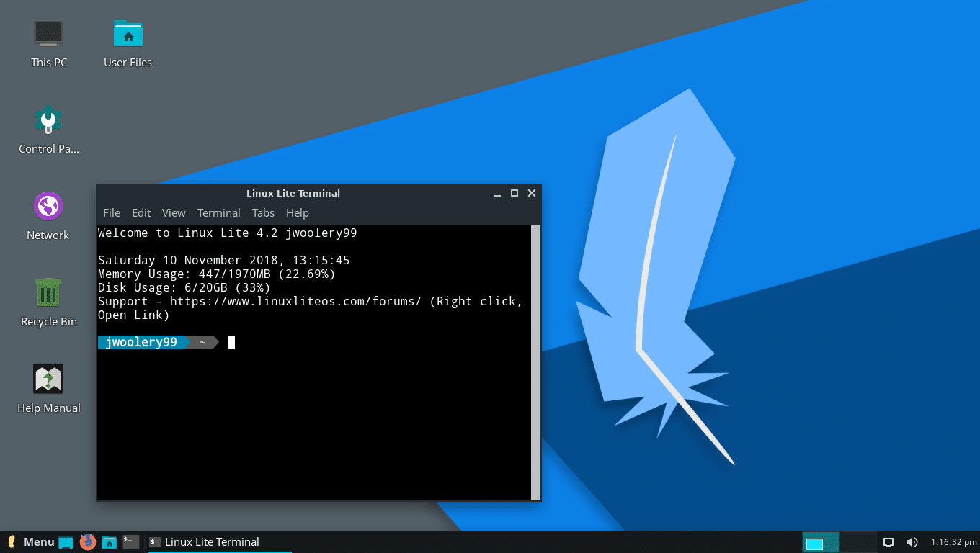Click the Disk Usage line in terminal
Screen dimensions: 980x553
[x=184, y=288]
